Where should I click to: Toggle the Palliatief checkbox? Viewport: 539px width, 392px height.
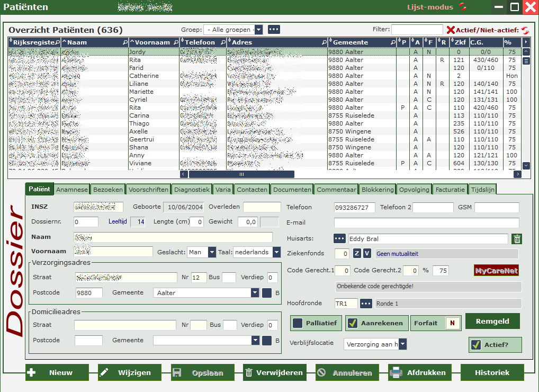point(298,323)
